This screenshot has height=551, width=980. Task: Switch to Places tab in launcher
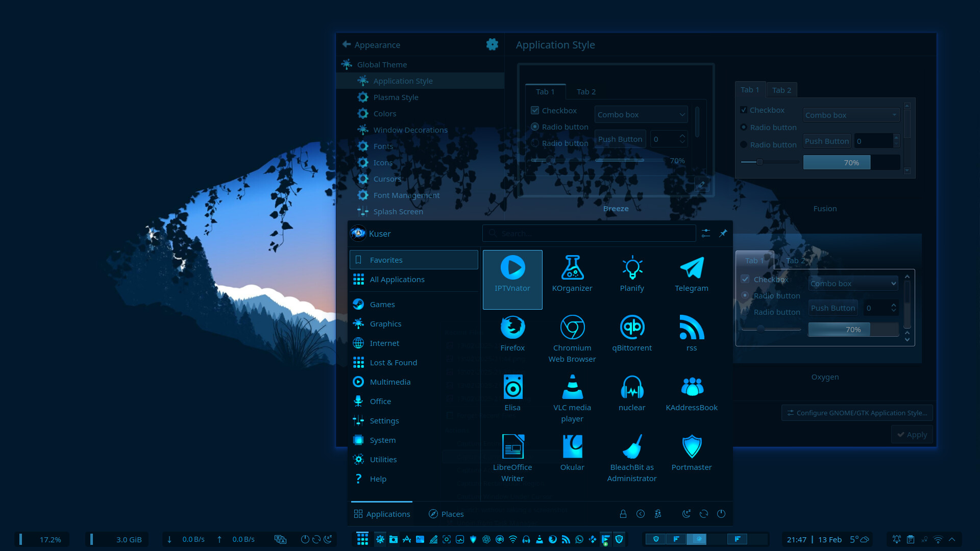[x=446, y=514]
